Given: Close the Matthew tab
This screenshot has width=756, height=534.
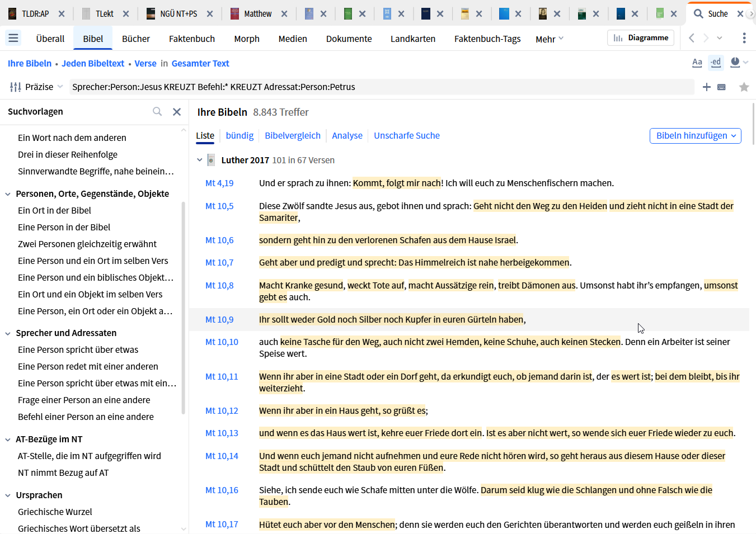Looking at the screenshot, I should [x=284, y=14].
